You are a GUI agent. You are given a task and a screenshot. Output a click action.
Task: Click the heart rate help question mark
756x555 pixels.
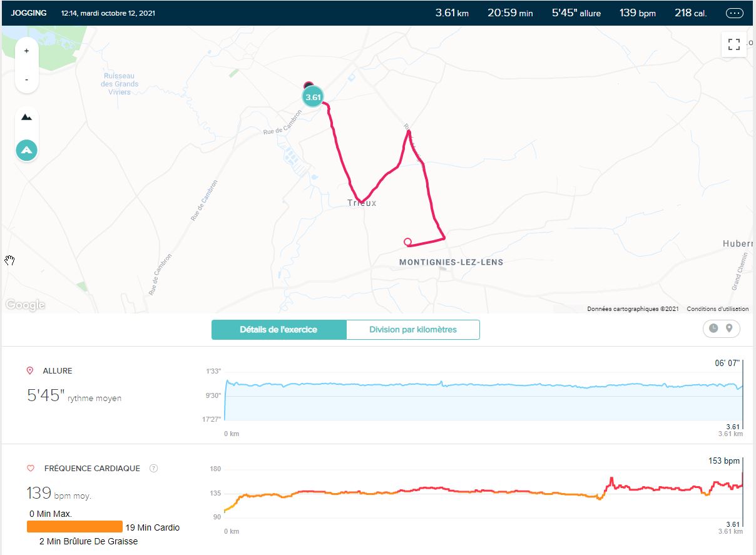(x=154, y=469)
